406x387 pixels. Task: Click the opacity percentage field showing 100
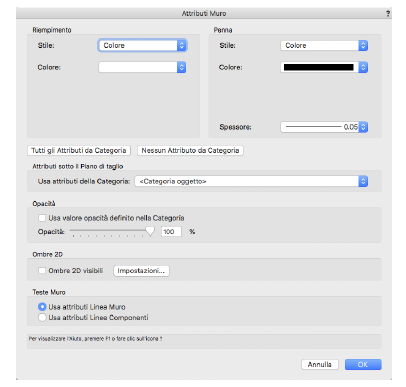click(171, 232)
